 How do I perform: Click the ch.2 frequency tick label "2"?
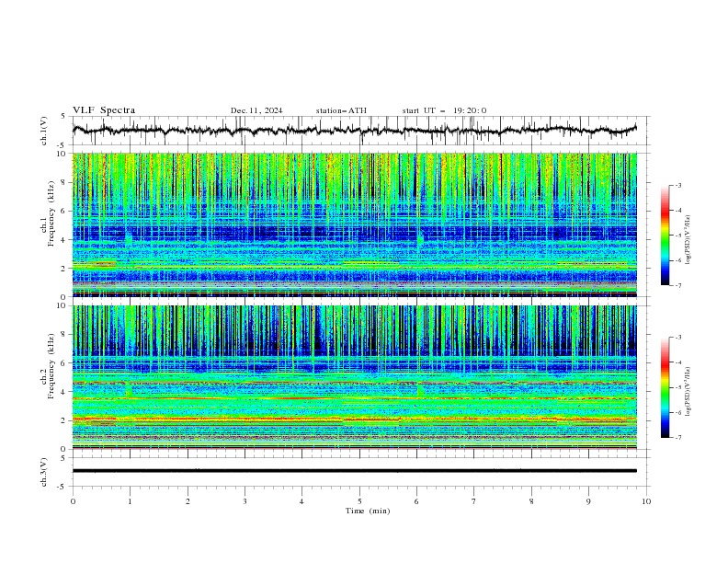[65, 420]
